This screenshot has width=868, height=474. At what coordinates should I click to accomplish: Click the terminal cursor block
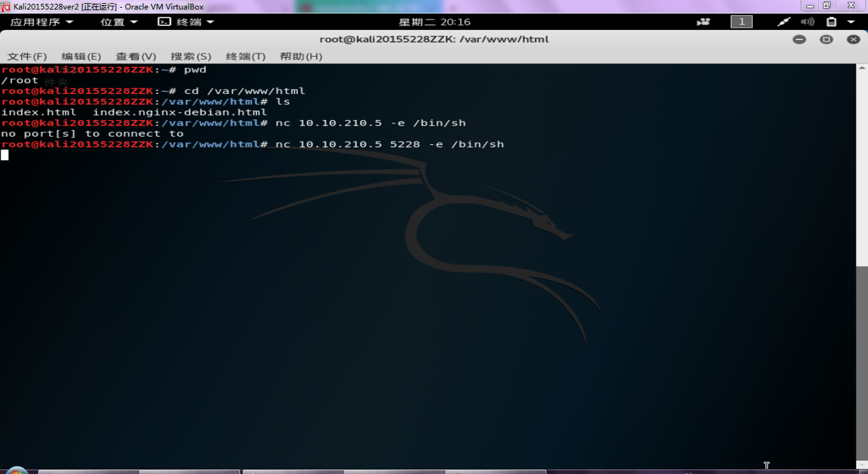(4, 155)
